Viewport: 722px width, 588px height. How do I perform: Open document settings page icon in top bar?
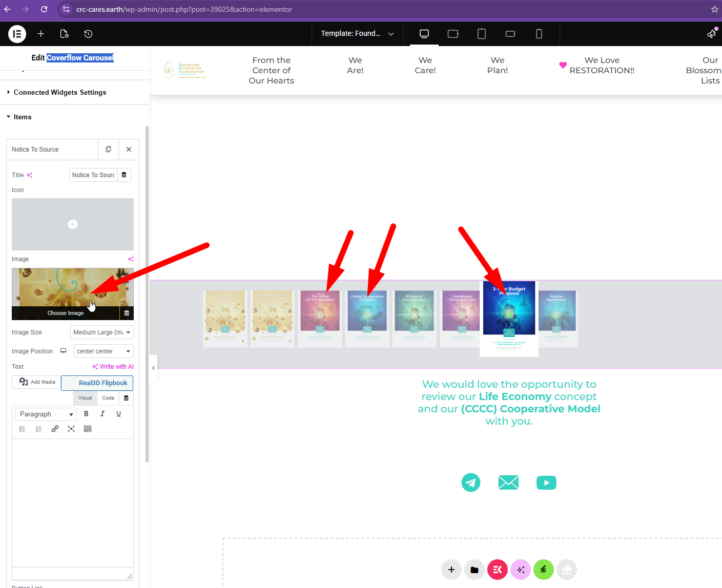(65, 34)
